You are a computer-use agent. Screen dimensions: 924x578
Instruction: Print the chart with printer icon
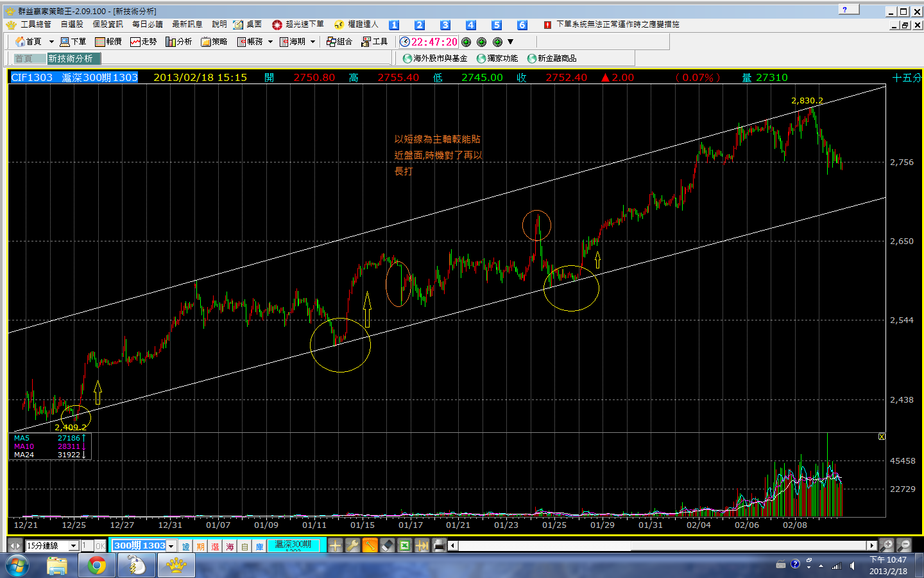pos(440,546)
